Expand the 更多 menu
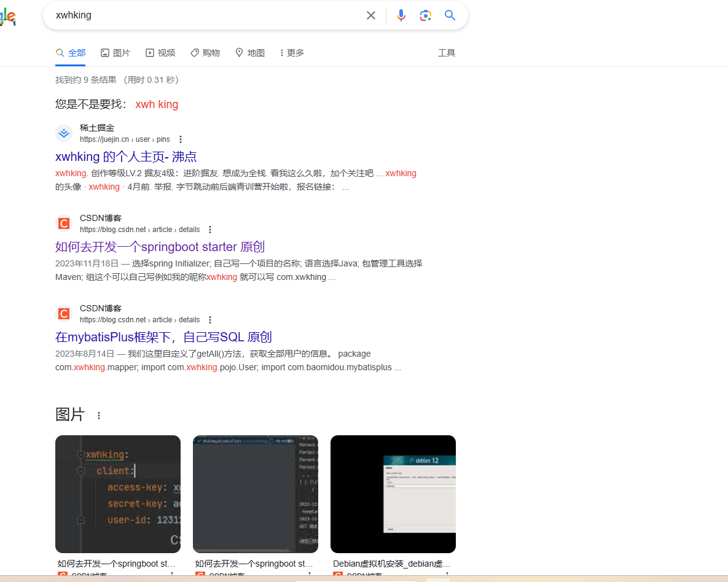The image size is (728, 582). click(x=292, y=53)
